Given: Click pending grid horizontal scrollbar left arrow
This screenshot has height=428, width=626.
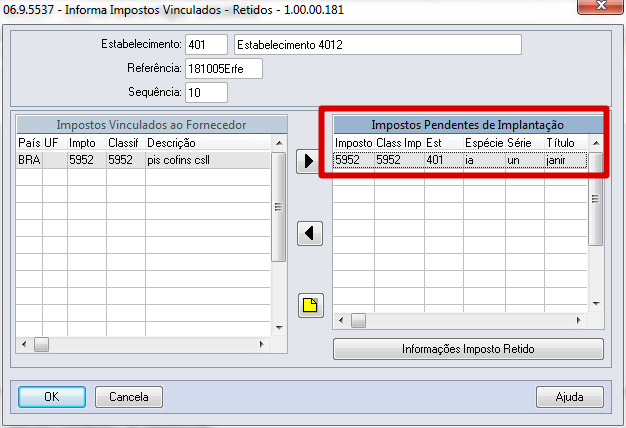Looking at the screenshot, I should coord(341,320).
